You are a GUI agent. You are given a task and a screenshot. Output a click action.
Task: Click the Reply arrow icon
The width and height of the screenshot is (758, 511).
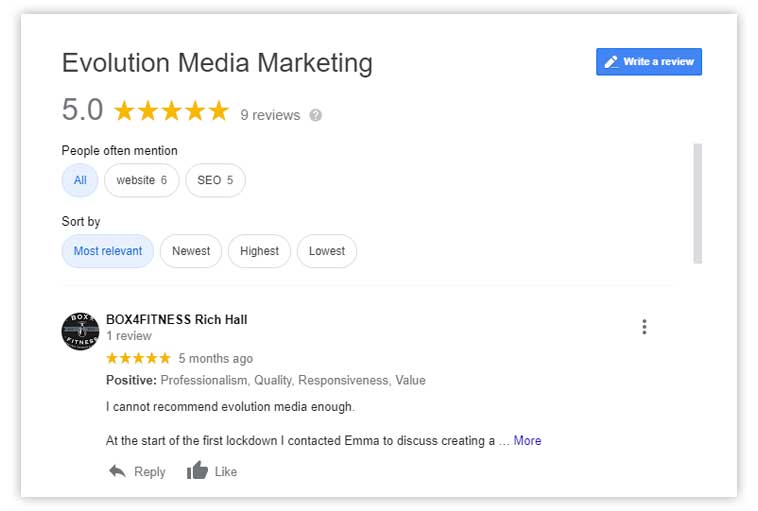click(x=117, y=471)
